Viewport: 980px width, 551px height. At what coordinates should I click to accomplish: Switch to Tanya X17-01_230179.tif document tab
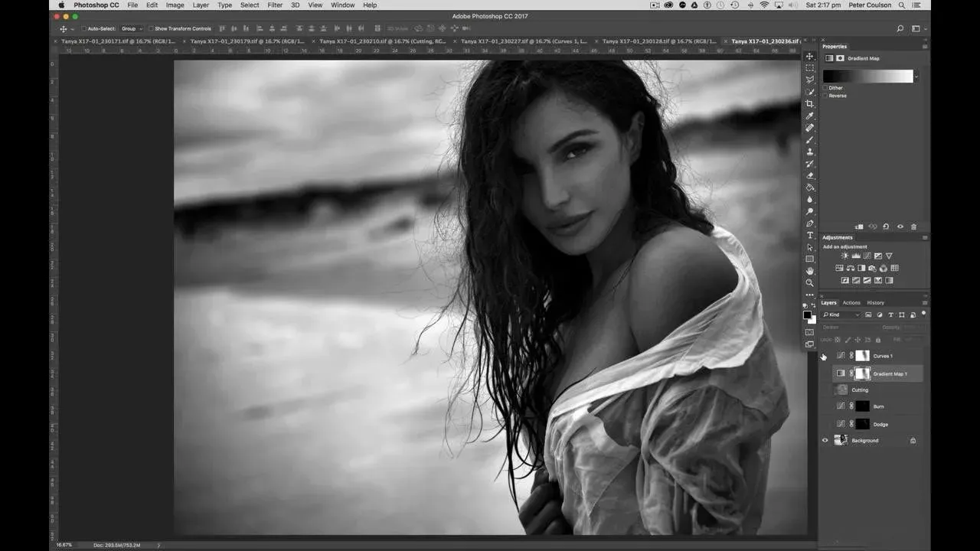coord(247,41)
